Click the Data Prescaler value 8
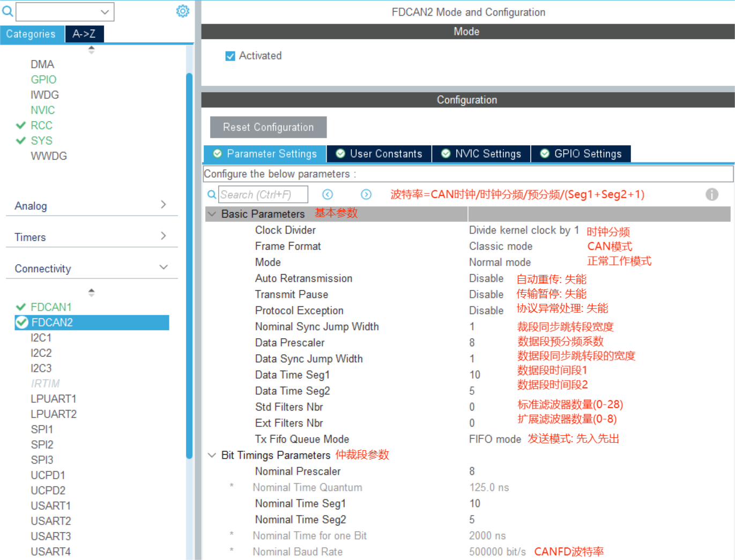The height and width of the screenshot is (560, 735). pos(472,343)
